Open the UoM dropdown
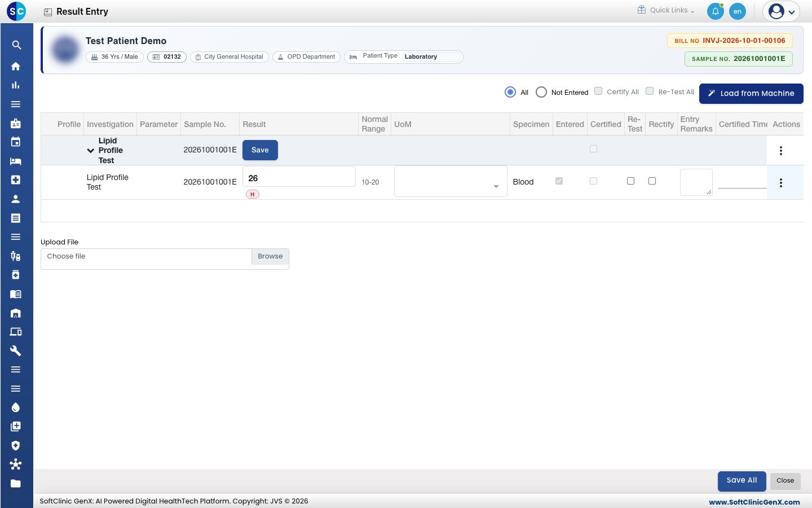 pos(451,181)
